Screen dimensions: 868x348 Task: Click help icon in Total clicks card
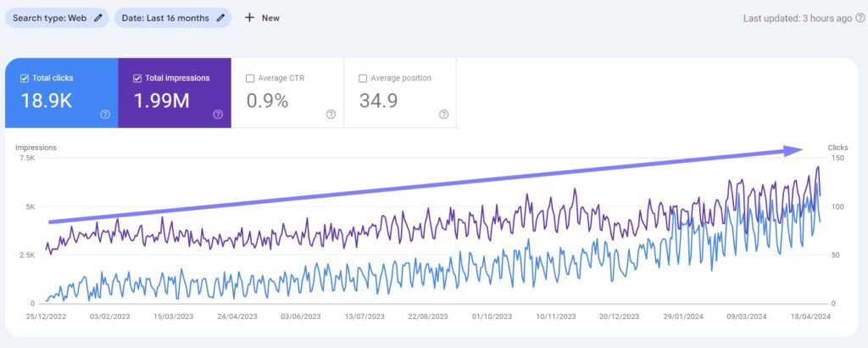tap(105, 115)
